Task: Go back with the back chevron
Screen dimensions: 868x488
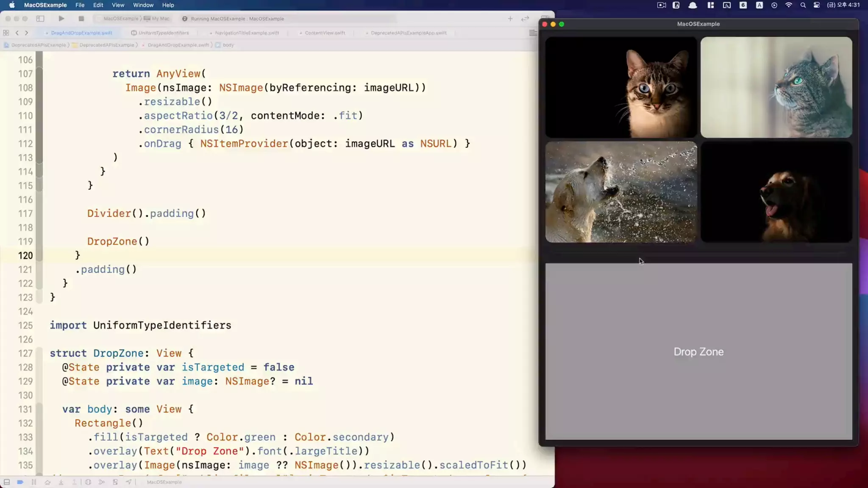Action: [x=17, y=33]
